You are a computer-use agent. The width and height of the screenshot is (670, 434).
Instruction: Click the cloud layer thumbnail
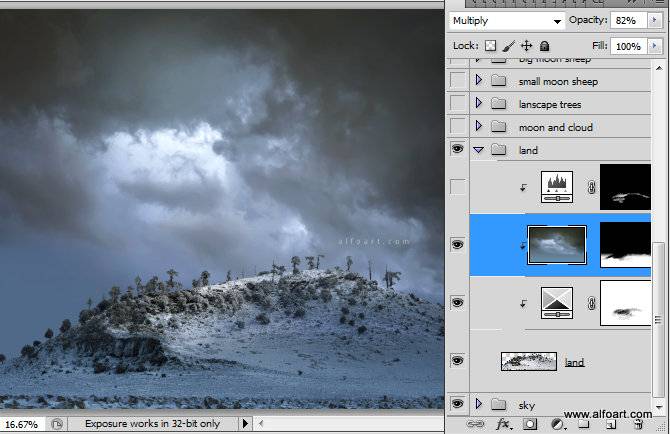point(557,245)
